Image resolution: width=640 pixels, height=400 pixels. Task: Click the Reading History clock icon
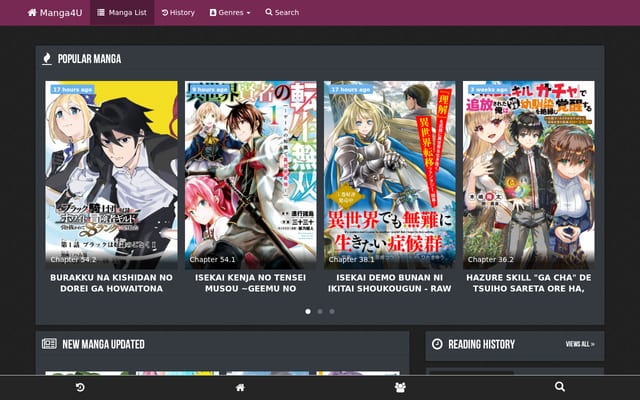click(x=437, y=344)
